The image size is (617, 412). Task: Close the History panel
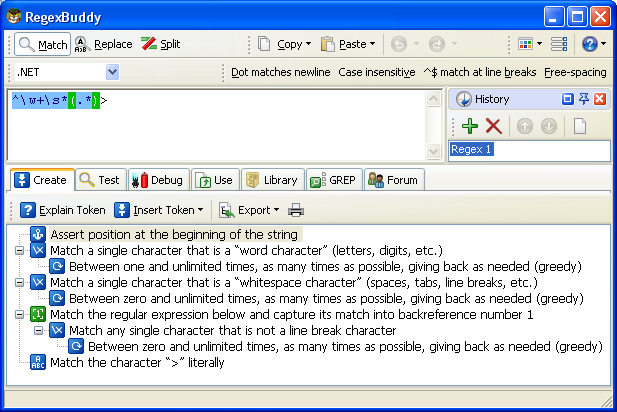(600, 99)
